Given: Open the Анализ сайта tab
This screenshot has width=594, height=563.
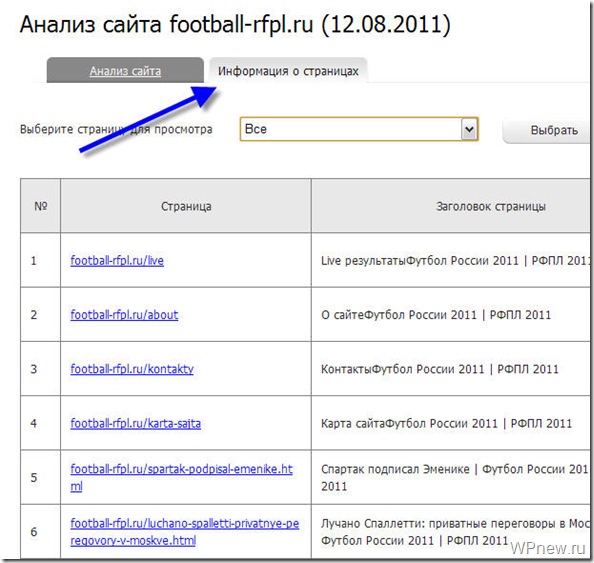Looking at the screenshot, I should pyautogui.click(x=125, y=71).
